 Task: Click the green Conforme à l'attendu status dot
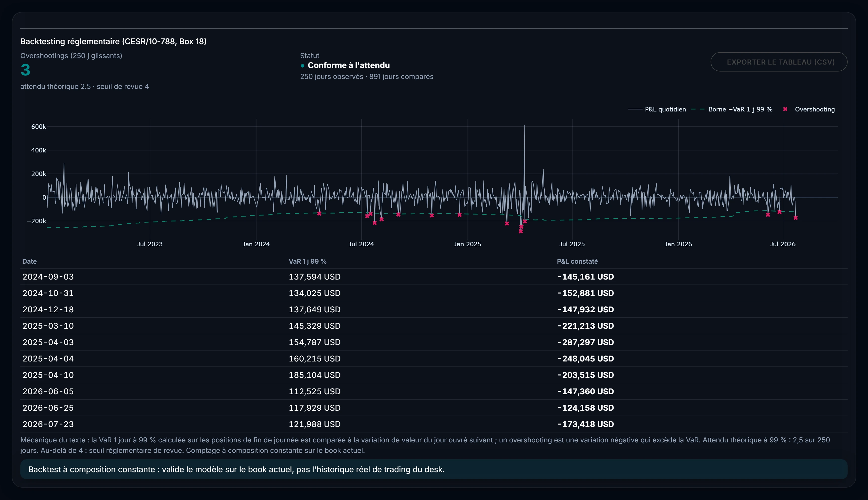tap(302, 66)
